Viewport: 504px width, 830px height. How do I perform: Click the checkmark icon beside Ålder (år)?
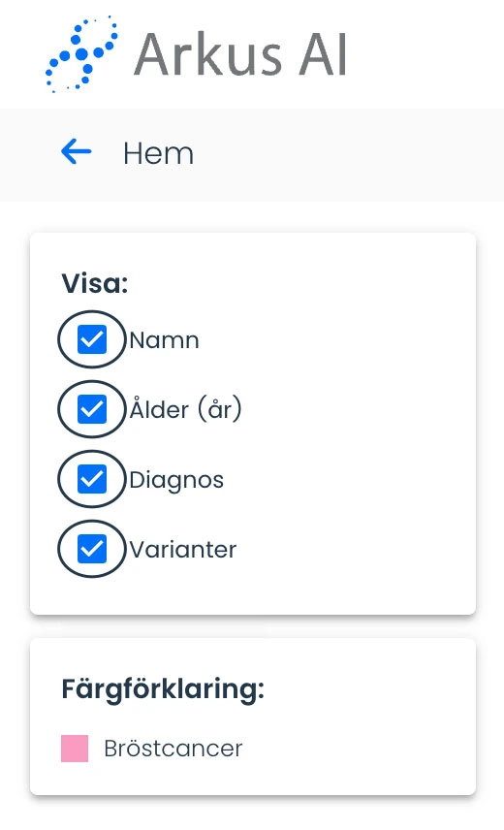[92, 409]
